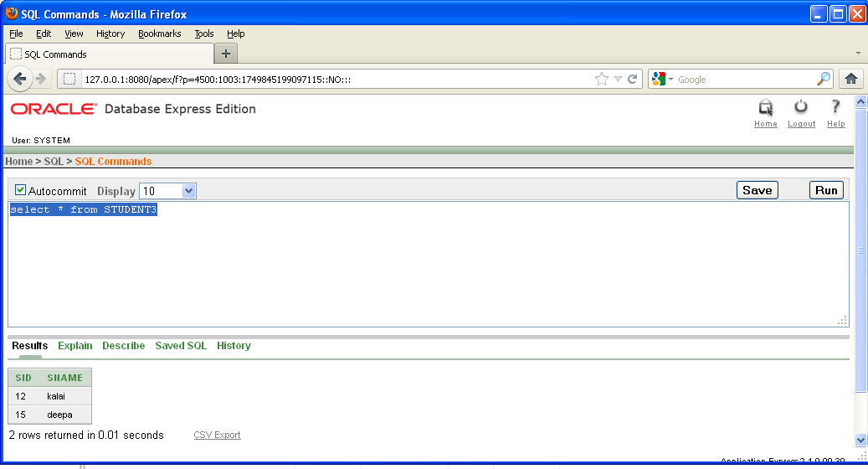Open the list all tabs dropdown
This screenshot has height=469, width=868.
pos(858,53)
